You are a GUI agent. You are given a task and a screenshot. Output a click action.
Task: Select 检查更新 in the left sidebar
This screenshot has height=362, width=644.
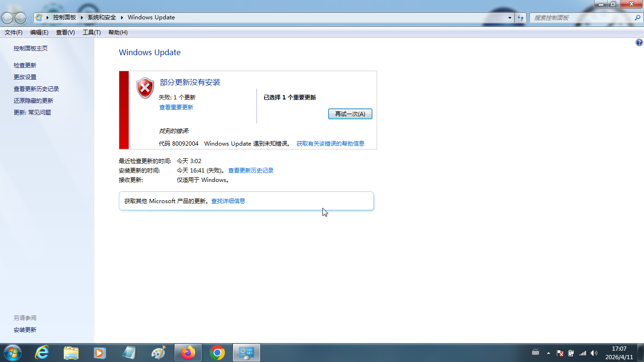(x=25, y=66)
